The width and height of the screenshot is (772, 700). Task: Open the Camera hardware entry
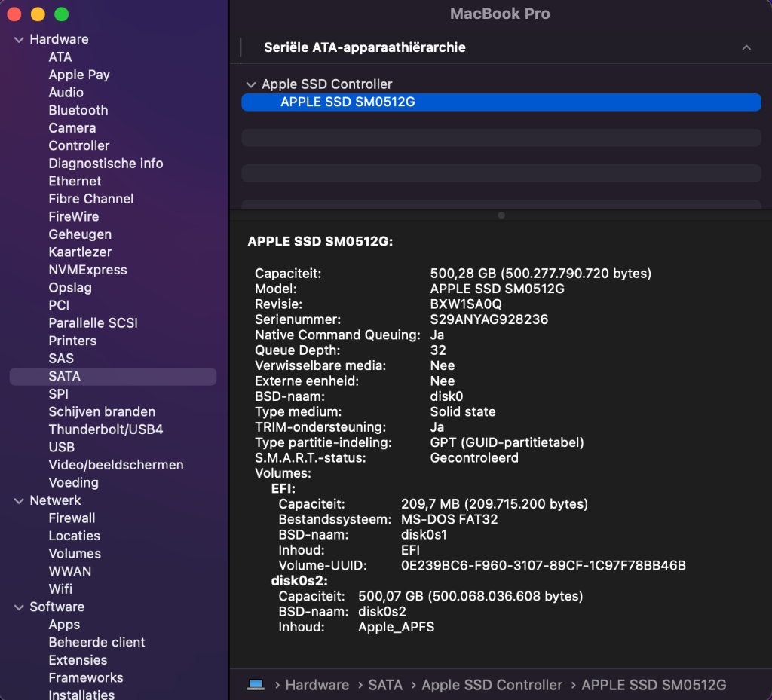[72, 128]
